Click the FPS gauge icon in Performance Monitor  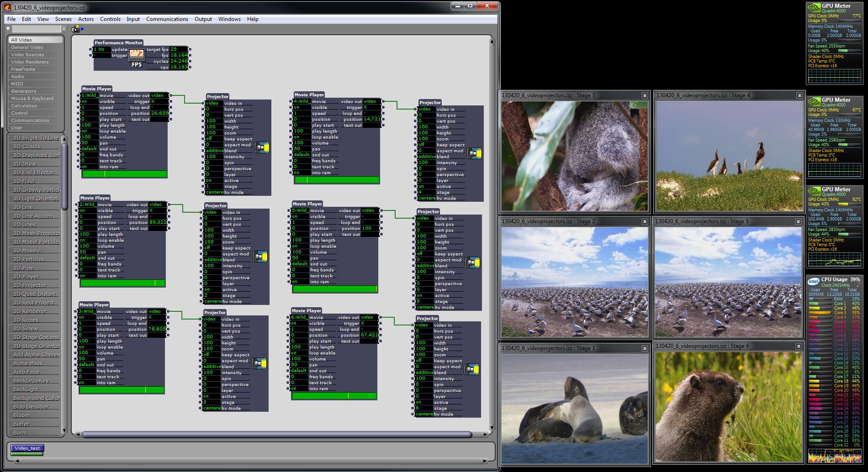click(137, 55)
